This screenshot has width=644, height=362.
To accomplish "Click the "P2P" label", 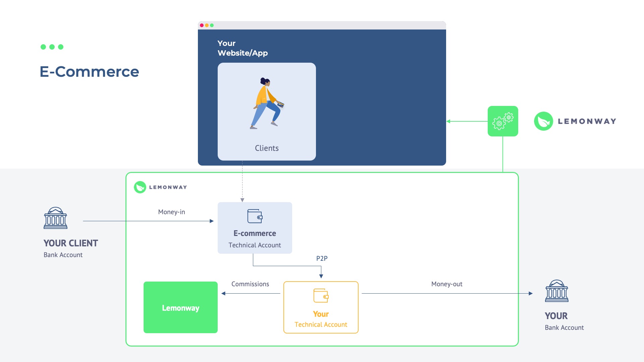I will click(x=322, y=258).
